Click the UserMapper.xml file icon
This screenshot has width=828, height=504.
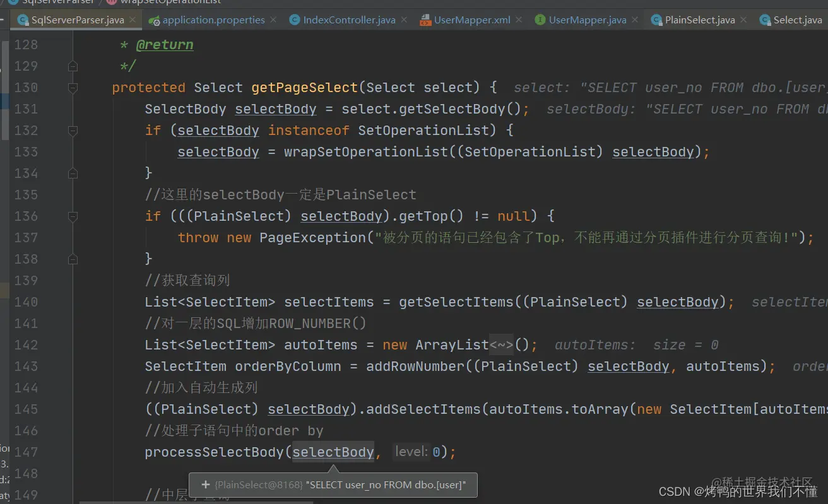pos(425,20)
